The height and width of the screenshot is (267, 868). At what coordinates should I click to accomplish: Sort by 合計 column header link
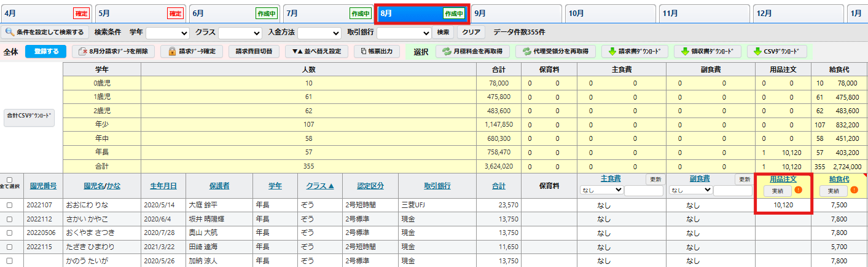[498, 186]
